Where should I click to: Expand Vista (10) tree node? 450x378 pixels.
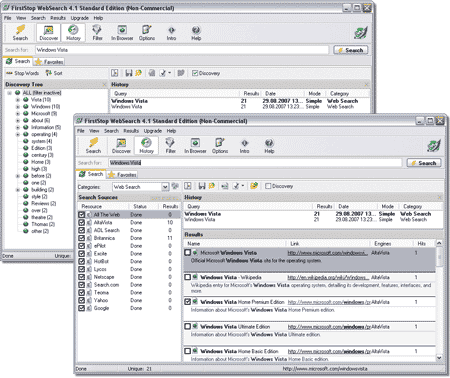pos(18,100)
